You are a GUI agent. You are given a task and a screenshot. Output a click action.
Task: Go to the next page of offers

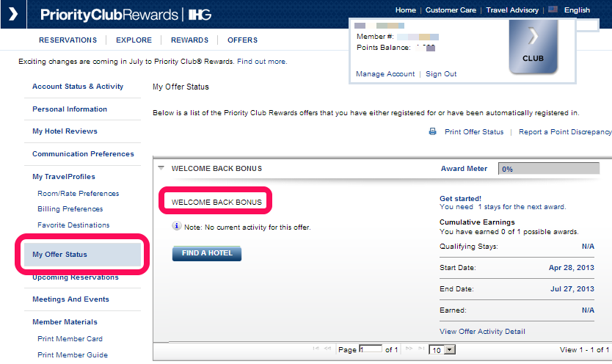(x=409, y=350)
